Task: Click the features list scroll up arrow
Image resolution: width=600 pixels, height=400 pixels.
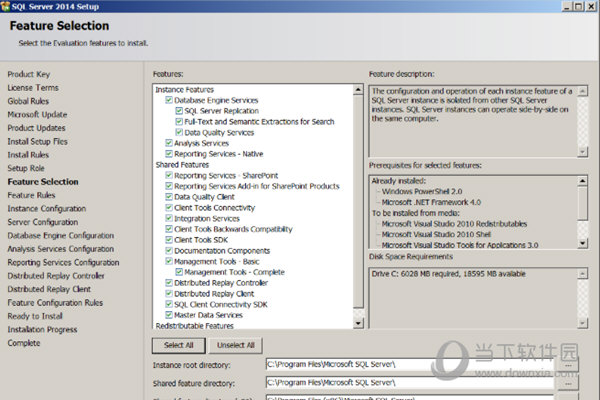Action: (x=358, y=90)
